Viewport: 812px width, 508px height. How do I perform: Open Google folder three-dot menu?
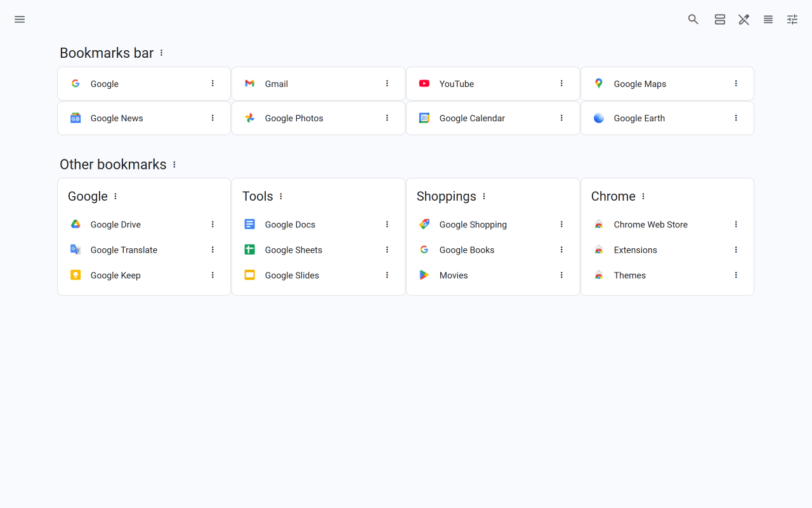click(115, 196)
